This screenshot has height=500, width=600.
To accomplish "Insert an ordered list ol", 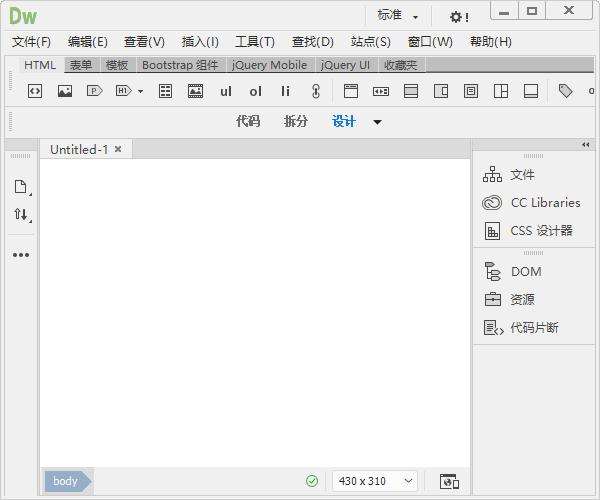I will click(x=256, y=91).
